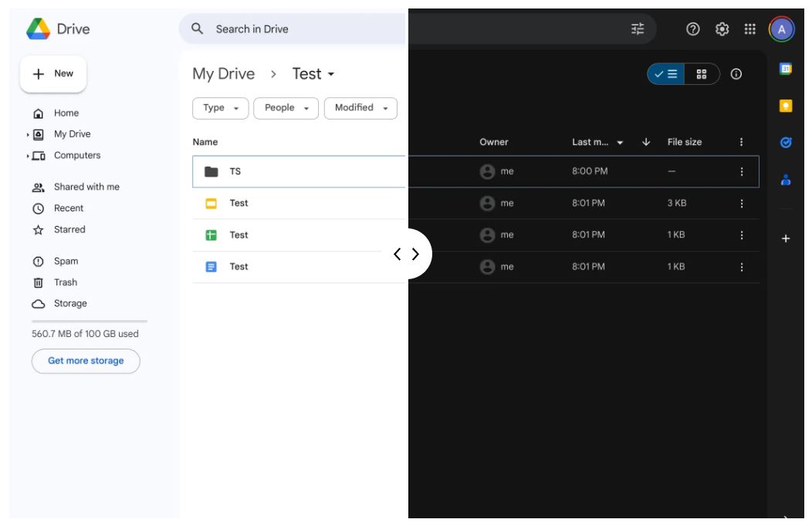Viewport: 812px width, 526px height.
Task: Switch to list layout view
Action: pos(666,74)
